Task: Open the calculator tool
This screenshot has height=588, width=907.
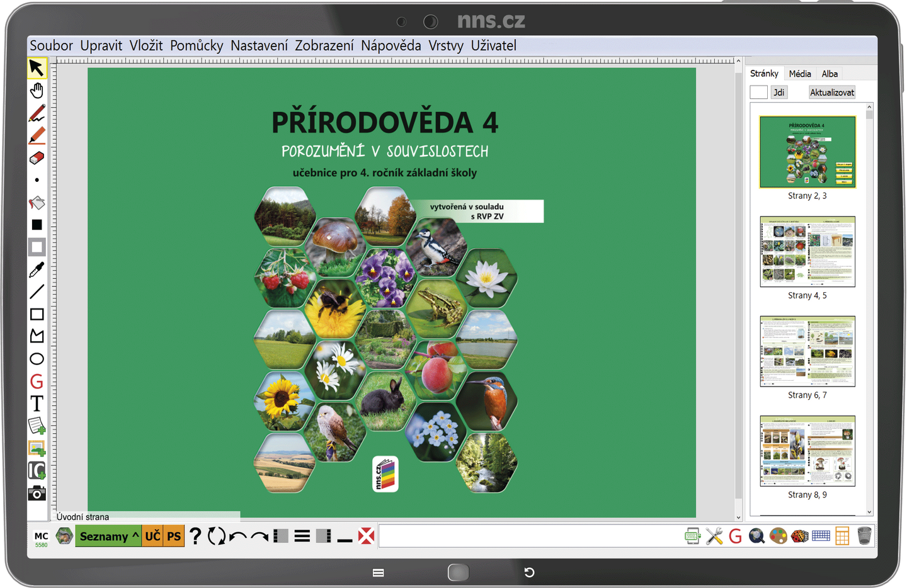Action: [843, 536]
